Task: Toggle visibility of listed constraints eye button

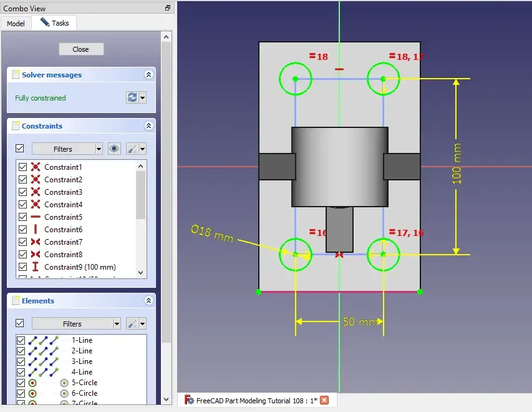Action: pyautogui.click(x=114, y=149)
